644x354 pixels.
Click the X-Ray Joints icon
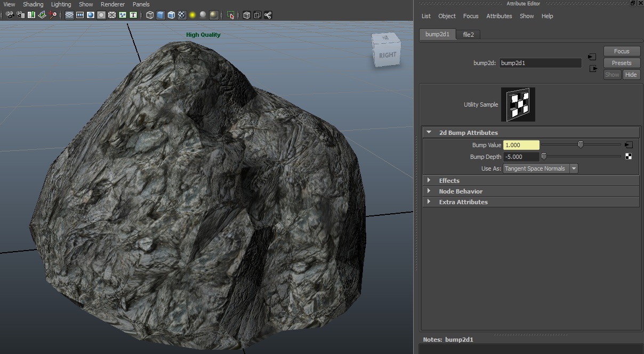click(268, 15)
